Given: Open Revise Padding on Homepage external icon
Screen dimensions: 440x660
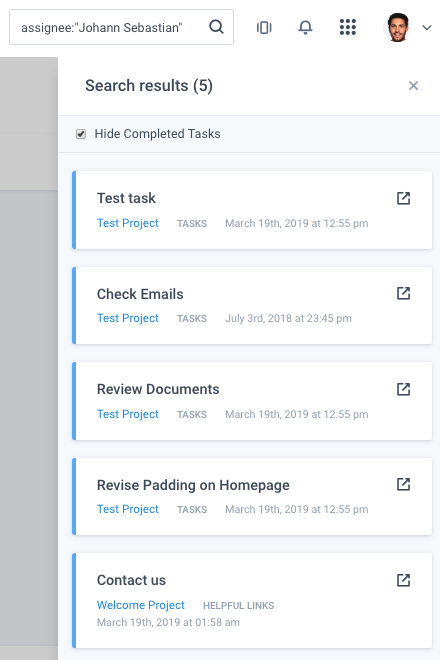Looking at the screenshot, I should coord(403,484).
